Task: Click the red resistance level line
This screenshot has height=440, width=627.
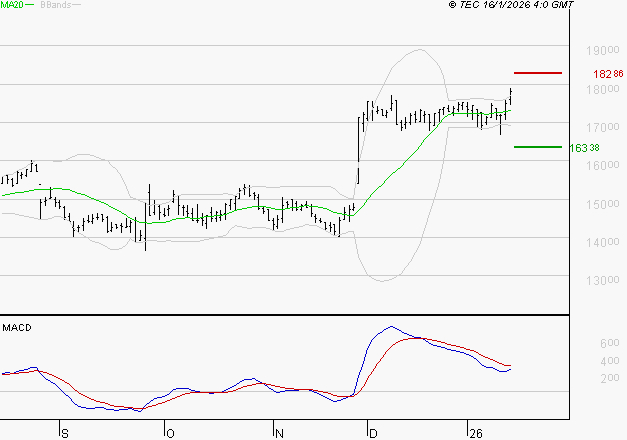Action: tap(538, 73)
